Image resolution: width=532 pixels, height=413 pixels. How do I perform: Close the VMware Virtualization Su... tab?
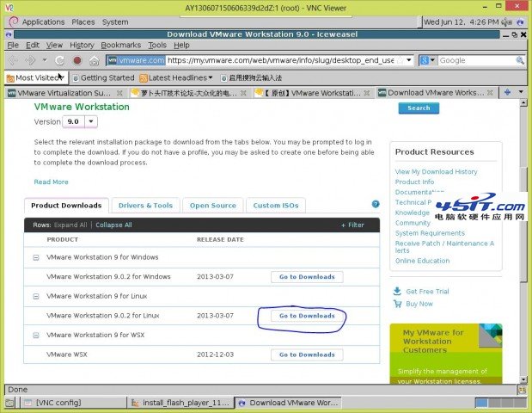pos(119,93)
